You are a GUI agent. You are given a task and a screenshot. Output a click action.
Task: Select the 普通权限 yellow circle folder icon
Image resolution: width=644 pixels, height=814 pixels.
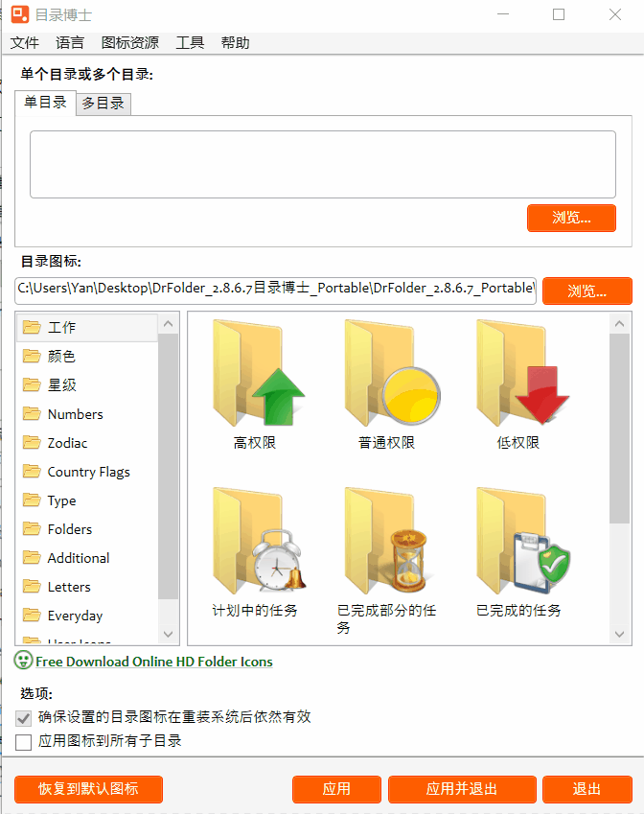[391, 373]
